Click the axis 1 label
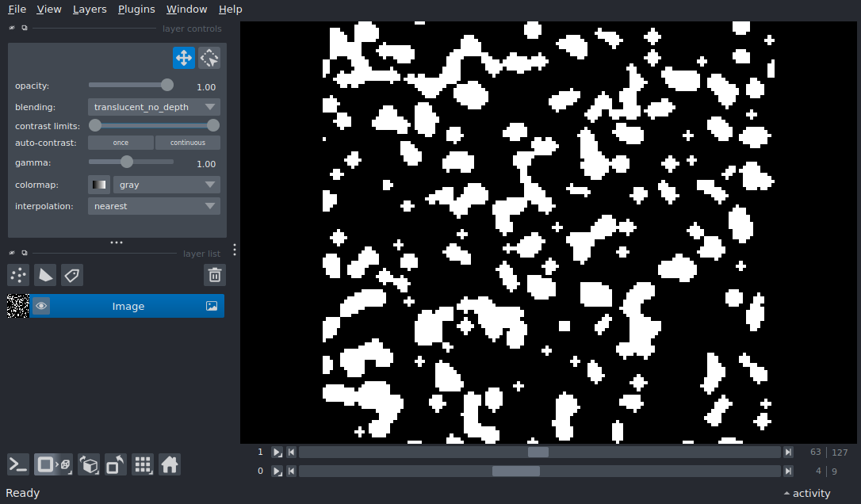 260,452
